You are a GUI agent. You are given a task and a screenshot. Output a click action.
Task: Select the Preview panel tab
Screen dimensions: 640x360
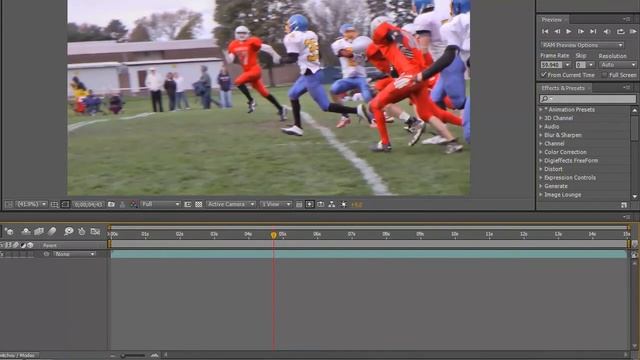point(551,20)
